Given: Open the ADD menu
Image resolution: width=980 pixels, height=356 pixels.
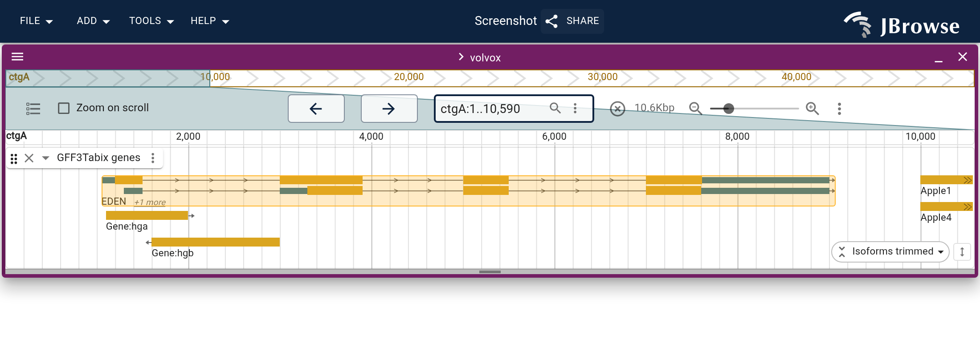Looking at the screenshot, I should coord(93,21).
